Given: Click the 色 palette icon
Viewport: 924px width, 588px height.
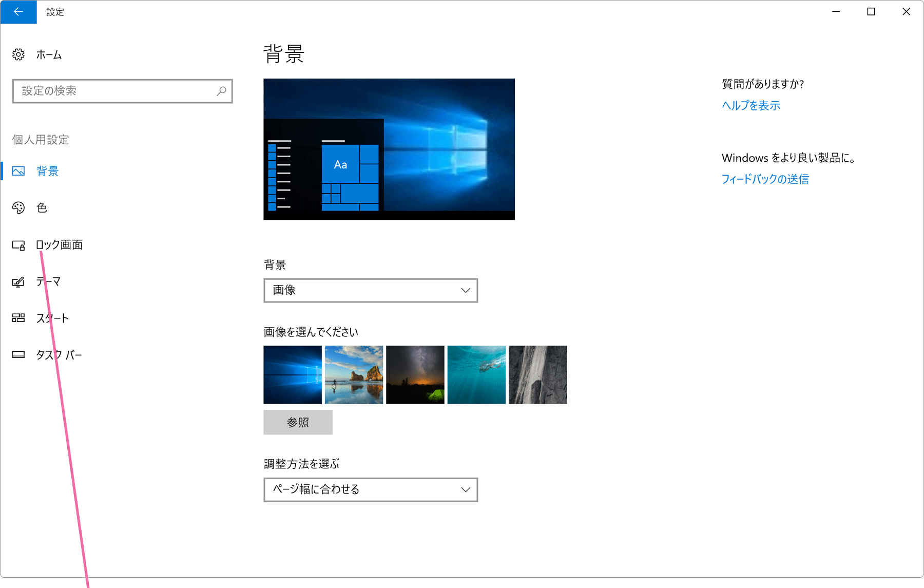Looking at the screenshot, I should pos(18,207).
